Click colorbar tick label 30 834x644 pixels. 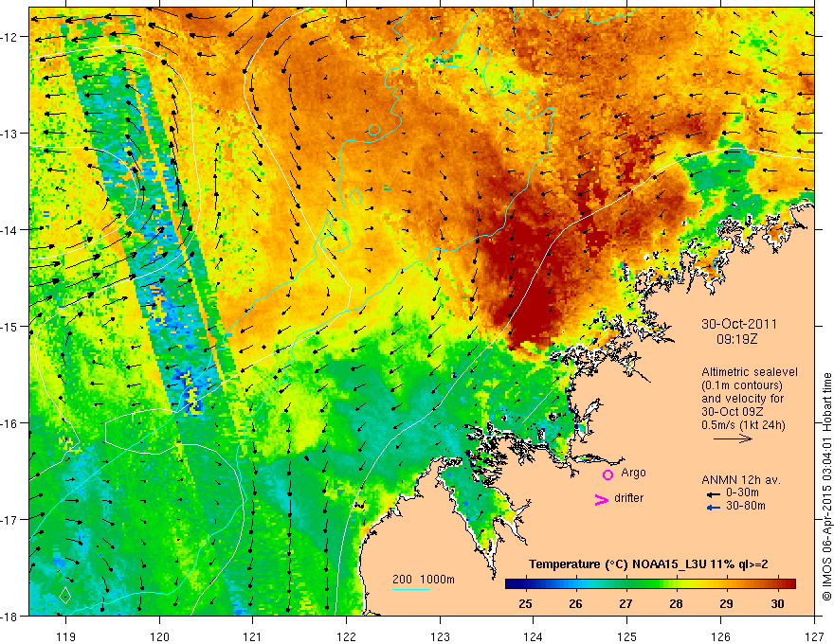coord(777,603)
